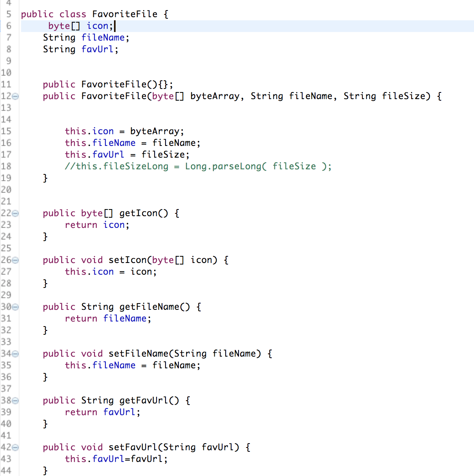The height and width of the screenshot is (476, 474).
Task: Click the line 'this.favUrl = fileSize;'
Action: coord(127,155)
